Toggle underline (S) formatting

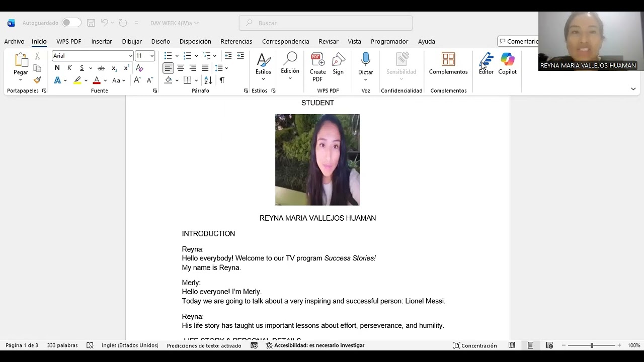point(82,68)
